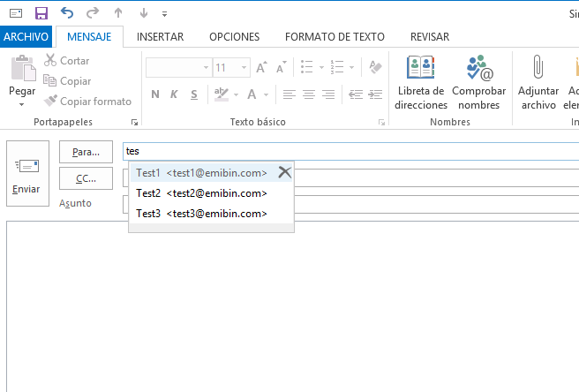Viewport: 579px width, 392px height.
Task: Remove Test1 suggestion with X icon
Action: pyautogui.click(x=284, y=172)
